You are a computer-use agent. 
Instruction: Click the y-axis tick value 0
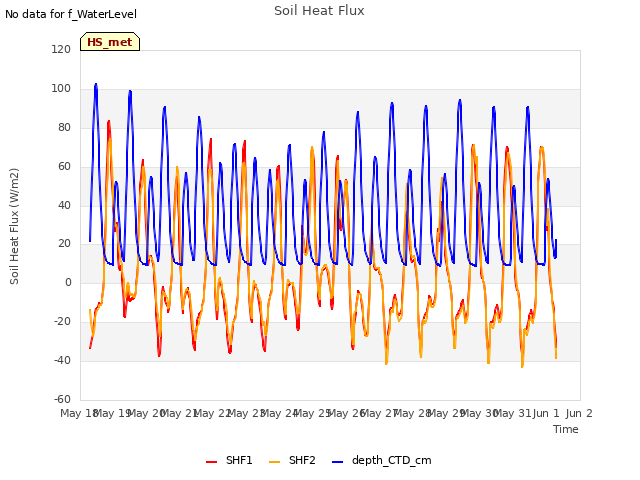(68, 282)
